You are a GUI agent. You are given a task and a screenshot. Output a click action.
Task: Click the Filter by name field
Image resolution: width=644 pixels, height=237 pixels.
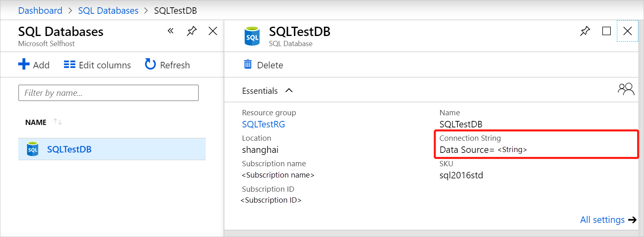109,93
